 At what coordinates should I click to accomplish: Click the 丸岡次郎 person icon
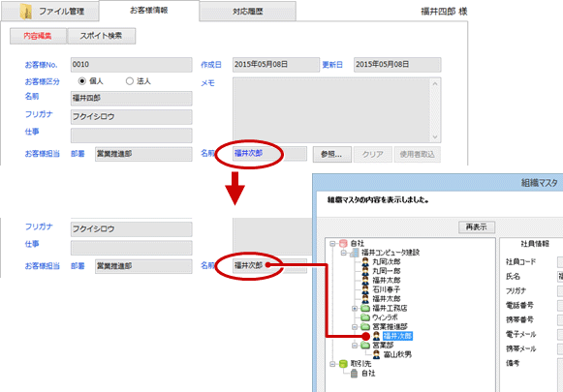point(365,261)
